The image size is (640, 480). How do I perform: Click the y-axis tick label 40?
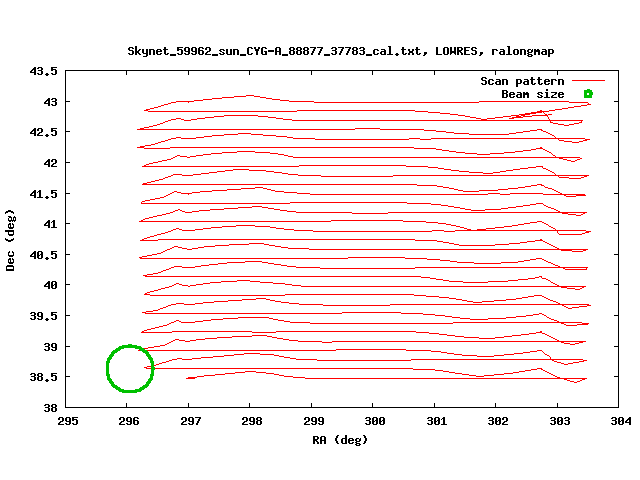[51, 285]
